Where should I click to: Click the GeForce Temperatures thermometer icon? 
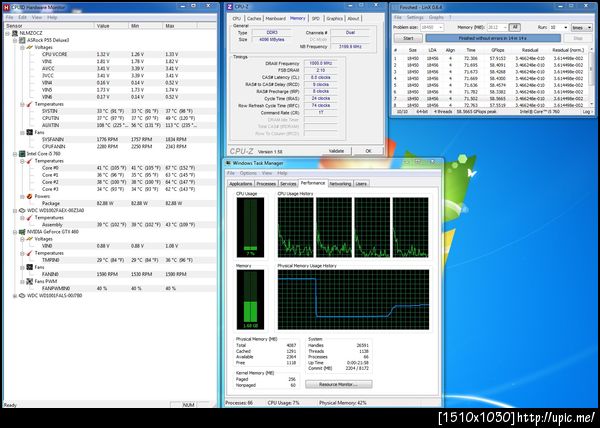(29, 253)
